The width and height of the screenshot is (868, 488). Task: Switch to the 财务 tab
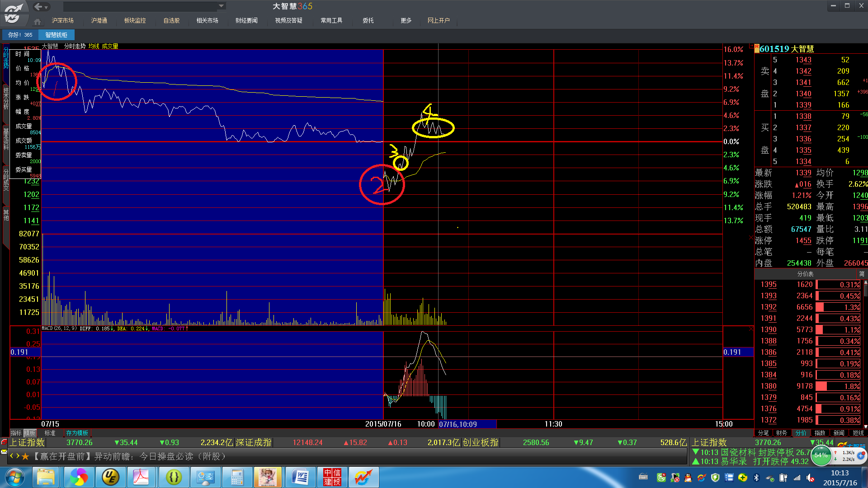point(782,433)
